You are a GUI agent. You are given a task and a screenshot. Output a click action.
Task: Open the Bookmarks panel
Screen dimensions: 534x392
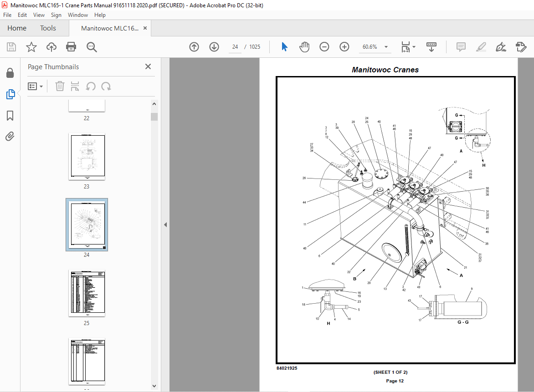point(10,116)
